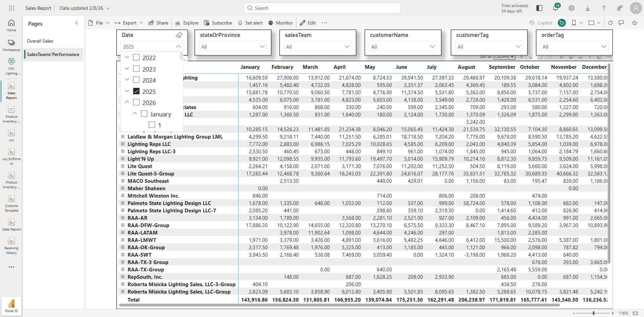Click the user profile avatar
The height and width of the screenshot is (317, 644).
point(636,8)
